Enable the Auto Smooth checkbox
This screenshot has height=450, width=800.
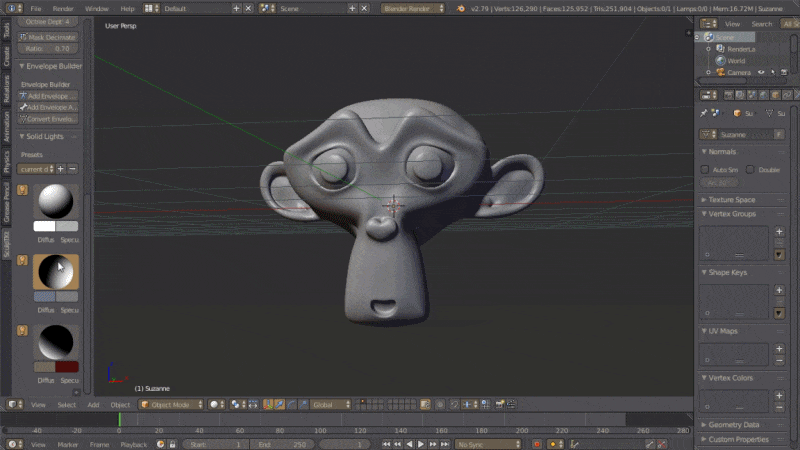[705, 169]
